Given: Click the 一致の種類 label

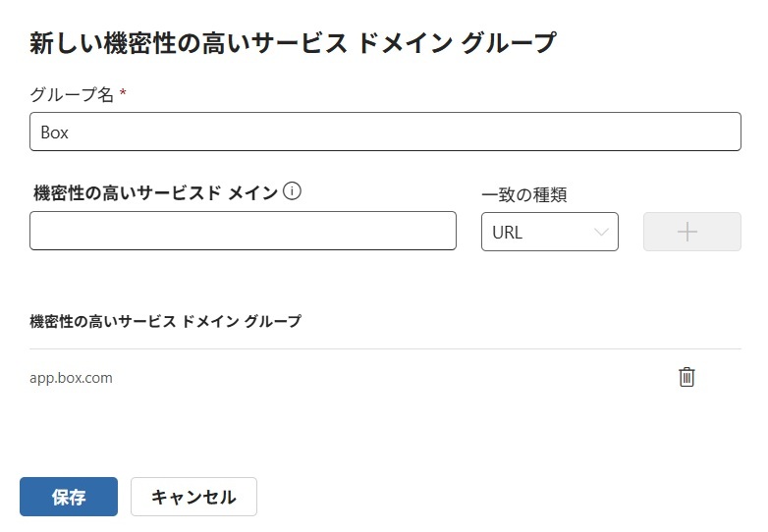Looking at the screenshot, I should coord(524,194).
